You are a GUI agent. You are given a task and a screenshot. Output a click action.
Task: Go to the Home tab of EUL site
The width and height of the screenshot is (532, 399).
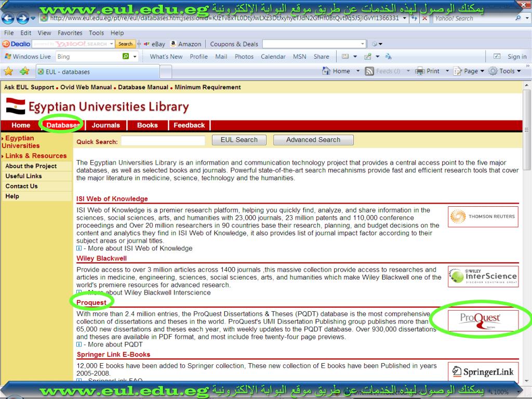21,125
